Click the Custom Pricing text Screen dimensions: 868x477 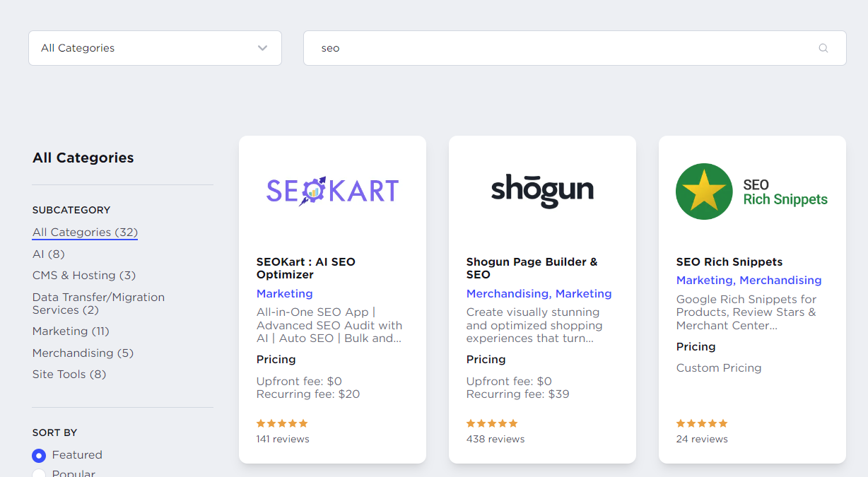coord(719,367)
